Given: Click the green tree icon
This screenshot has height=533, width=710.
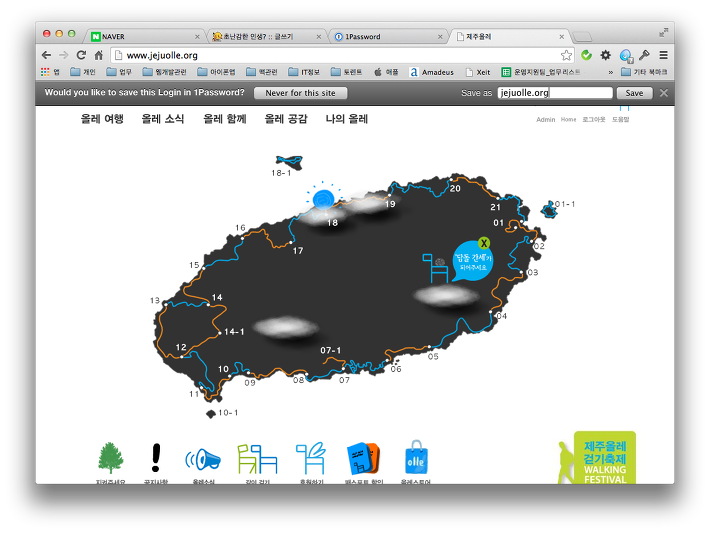Looking at the screenshot, I should click(x=110, y=458).
